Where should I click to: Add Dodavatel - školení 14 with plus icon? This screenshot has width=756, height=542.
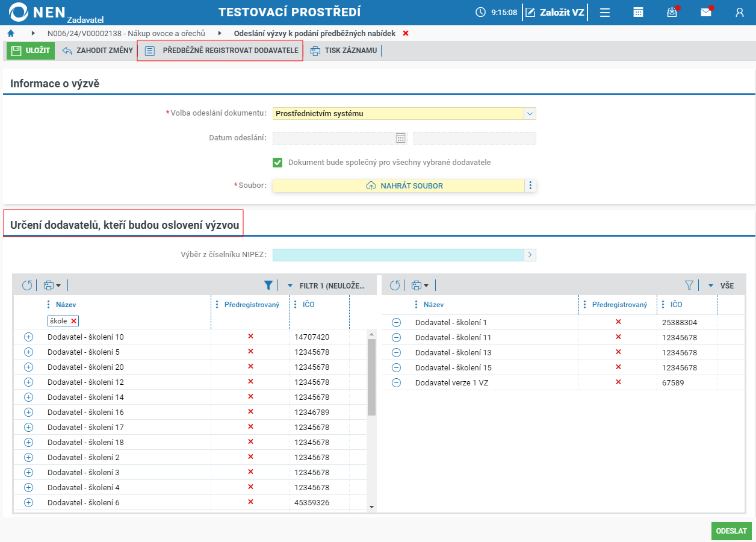coord(28,397)
